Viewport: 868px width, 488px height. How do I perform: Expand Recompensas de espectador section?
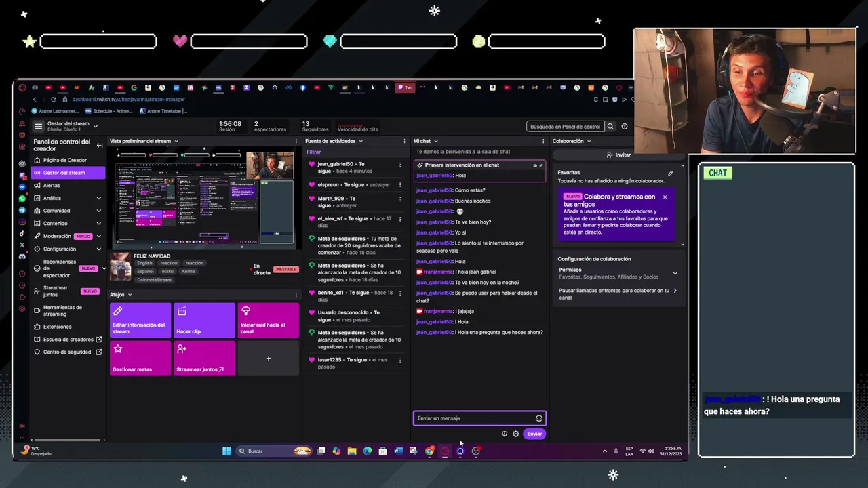[103, 268]
